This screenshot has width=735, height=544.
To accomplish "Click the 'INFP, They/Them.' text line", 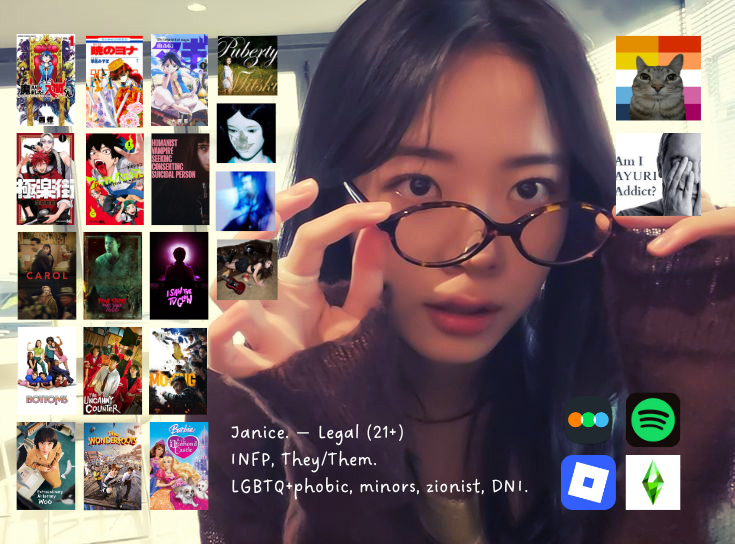I will (304, 459).
